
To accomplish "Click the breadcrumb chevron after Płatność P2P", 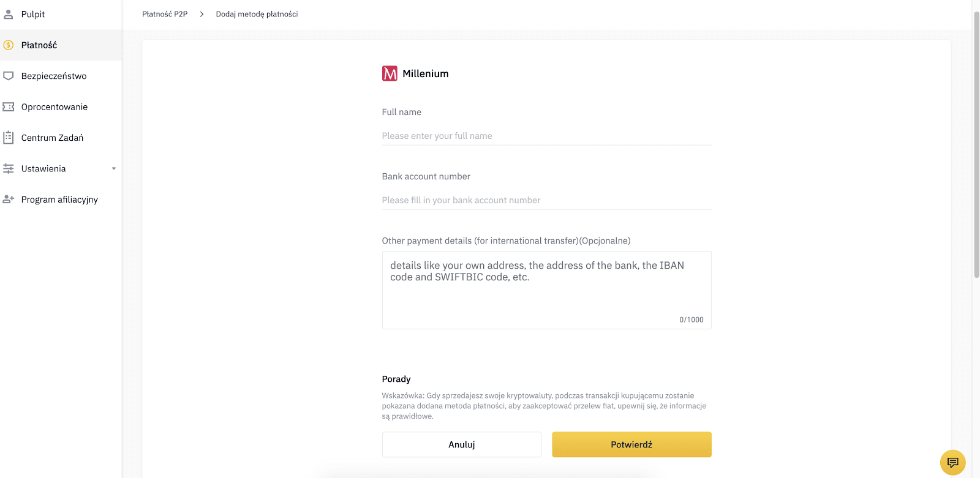I will pos(202,14).
